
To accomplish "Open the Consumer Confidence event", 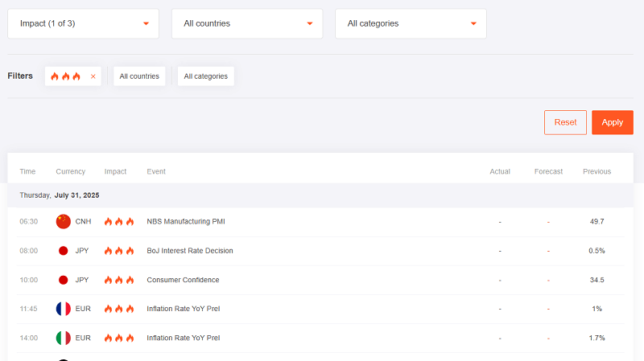I will click(183, 280).
